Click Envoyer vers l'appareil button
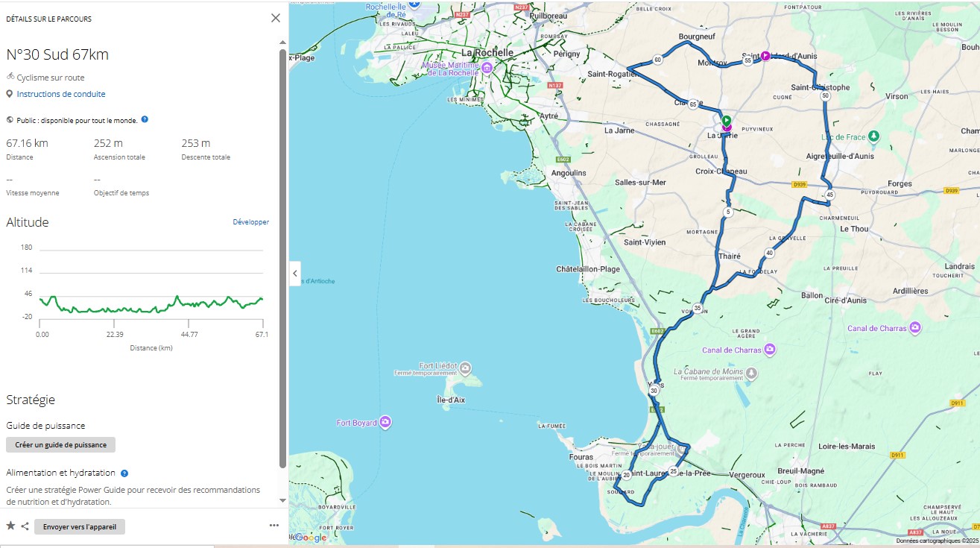Viewport: 980px width, 548px height. 80,526
